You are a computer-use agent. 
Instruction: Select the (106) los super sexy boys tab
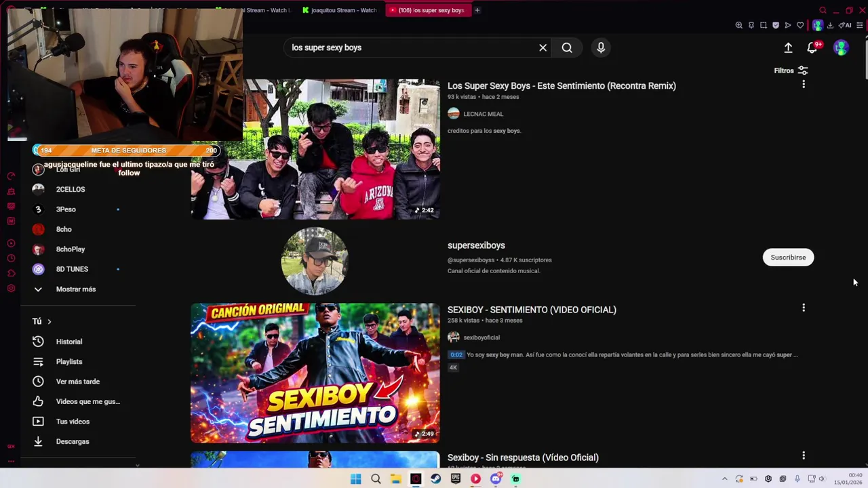[427, 10]
